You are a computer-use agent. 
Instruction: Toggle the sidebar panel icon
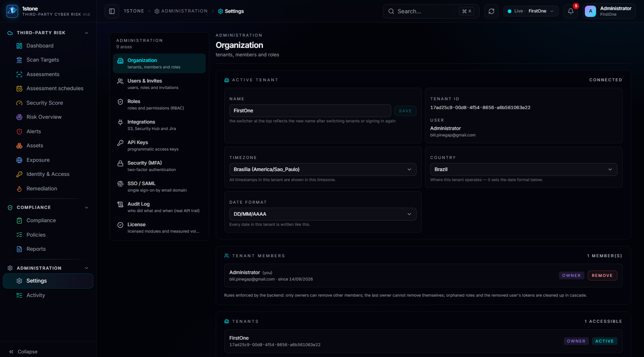[112, 11]
